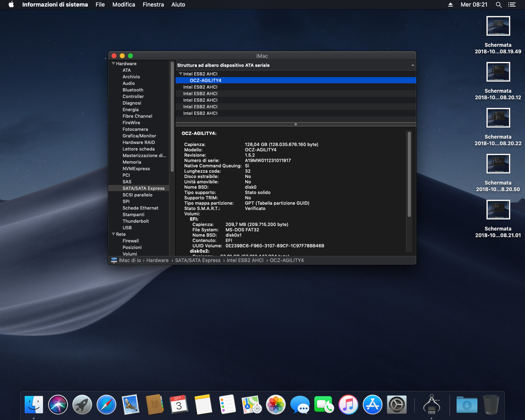This screenshot has width=525, height=420.
Task: Open FaceTime icon in Dock
Action: (324, 405)
